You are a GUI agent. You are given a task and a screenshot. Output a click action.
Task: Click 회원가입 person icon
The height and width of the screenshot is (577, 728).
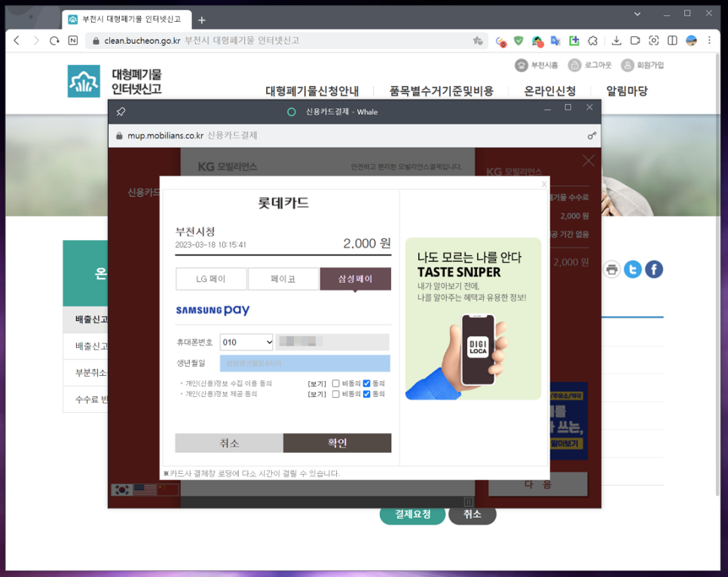(627, 66)
